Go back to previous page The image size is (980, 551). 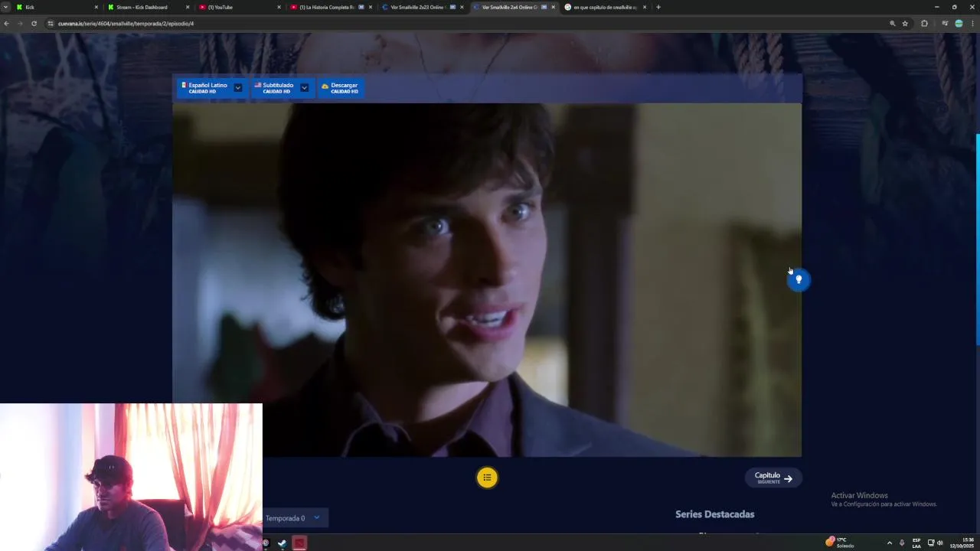(6, 24)
